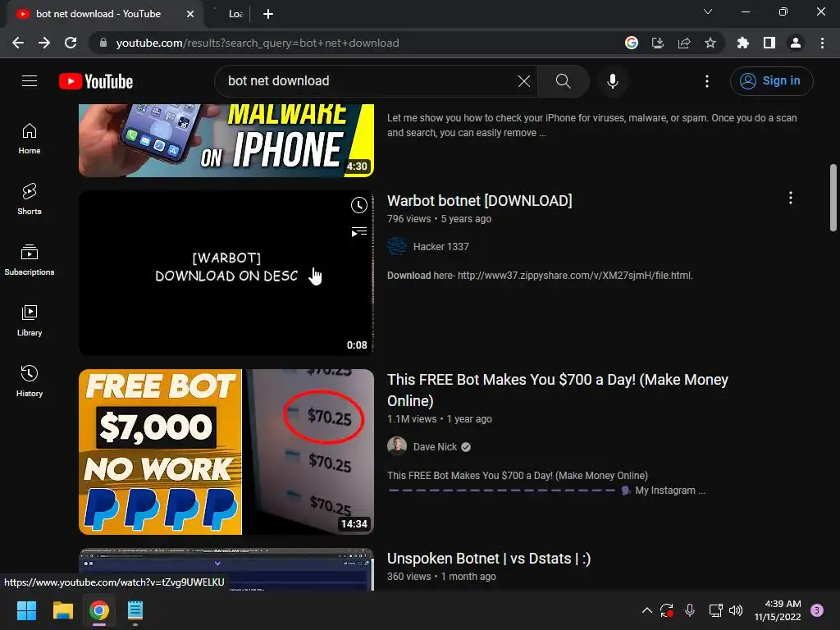The image size is (840, 630).
Task: Open Chrome three-dot menu
Action: pyautogui.click(x=822, y=43)
